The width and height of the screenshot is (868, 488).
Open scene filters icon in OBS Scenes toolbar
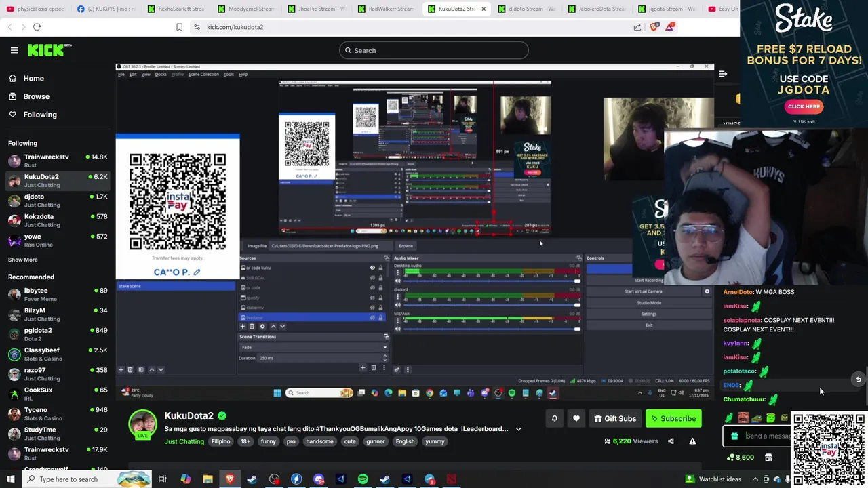(x=140, y=370)
